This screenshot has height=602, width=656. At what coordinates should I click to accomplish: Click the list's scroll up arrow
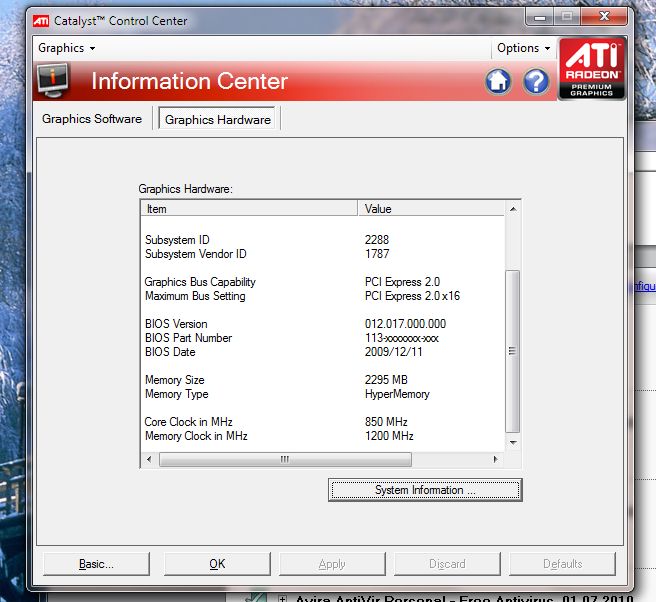point(513,208)
